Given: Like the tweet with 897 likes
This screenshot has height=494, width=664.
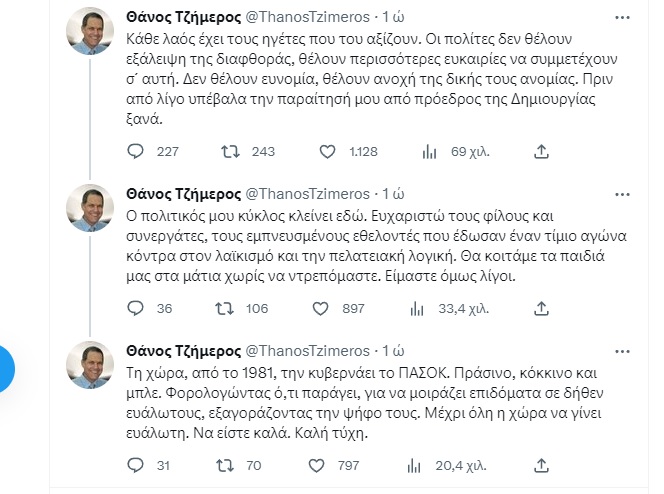Looking at the screenshot, I should [326, 308].
